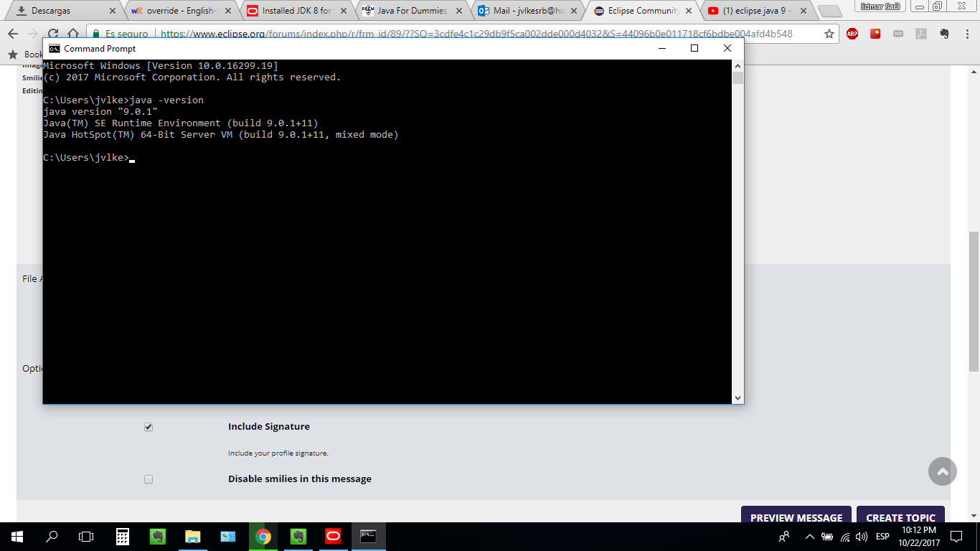
Task: Switch to Installed JDK 8 tab
Action: point(294,11)
